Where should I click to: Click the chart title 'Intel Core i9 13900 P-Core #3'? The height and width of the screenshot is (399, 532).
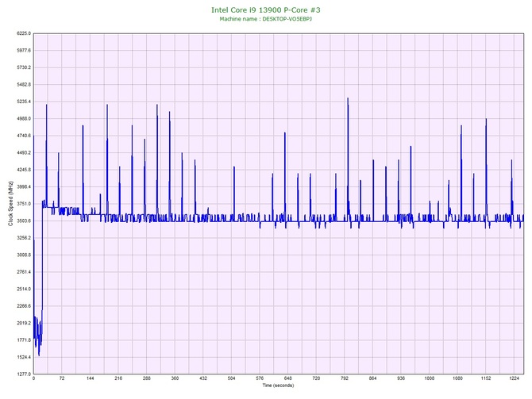(x=266, y=10)
